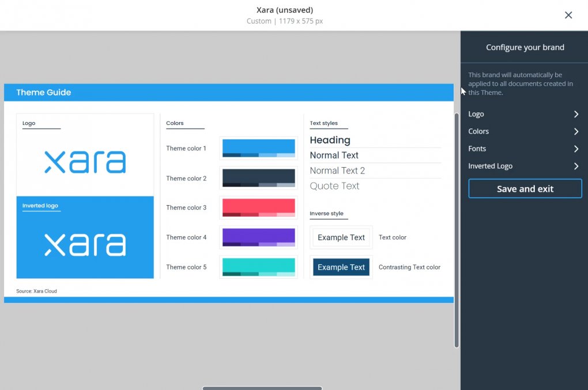Image resolution: width=588 pixels, height=390 pixels.
Task: Open the Logo settings item
Action: pos(524,114)
